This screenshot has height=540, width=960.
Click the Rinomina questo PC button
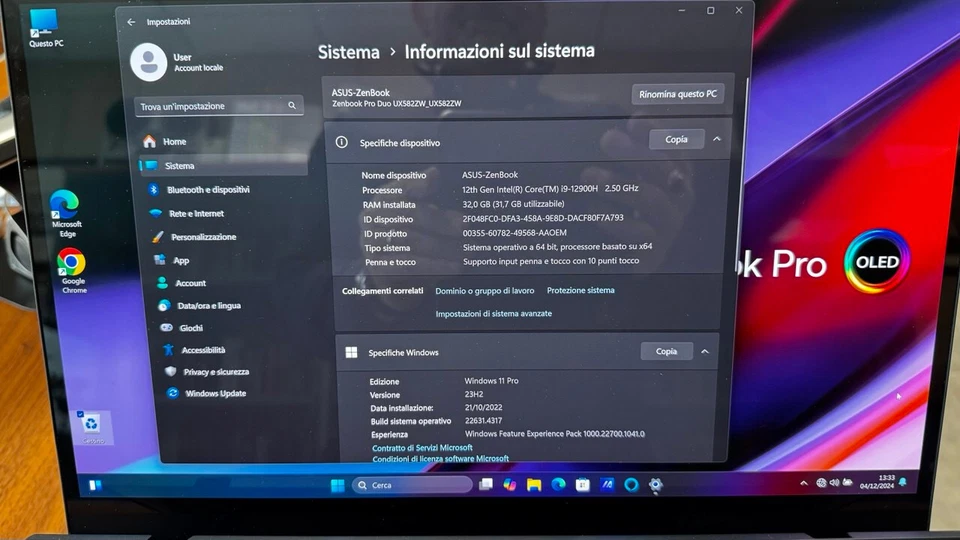(678, 94)
